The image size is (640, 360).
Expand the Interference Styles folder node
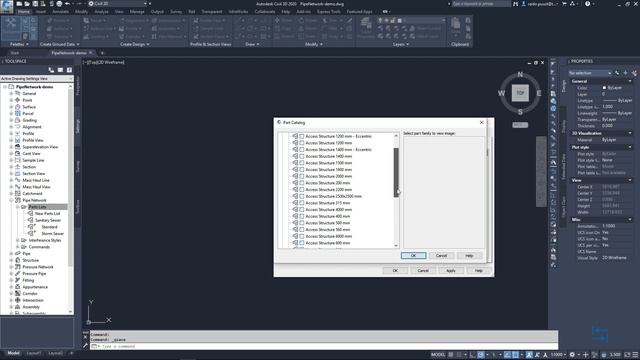click(18, 240)
